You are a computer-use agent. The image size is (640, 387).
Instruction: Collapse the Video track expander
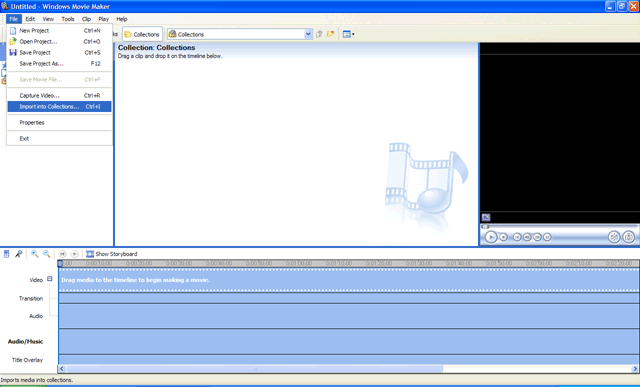(x=49, y=279)
